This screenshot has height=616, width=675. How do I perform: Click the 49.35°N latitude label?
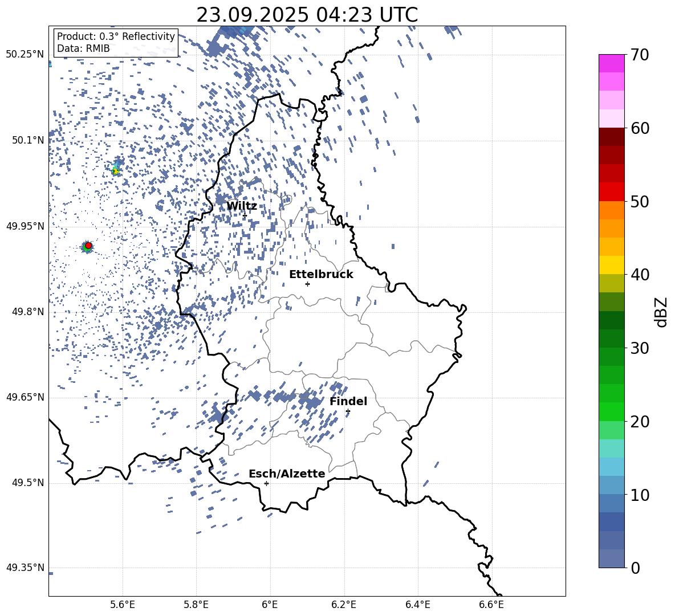25,568
